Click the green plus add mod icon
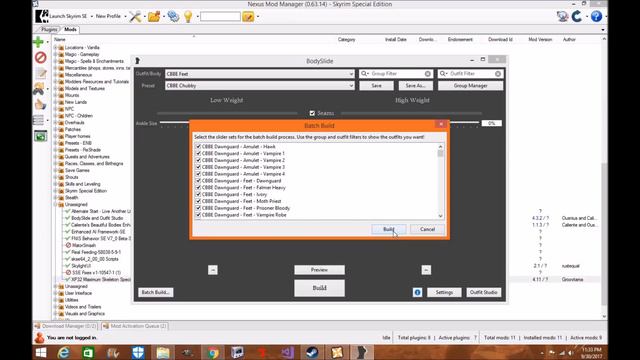The height and width of the screenshot is (360, 640). 38,42
